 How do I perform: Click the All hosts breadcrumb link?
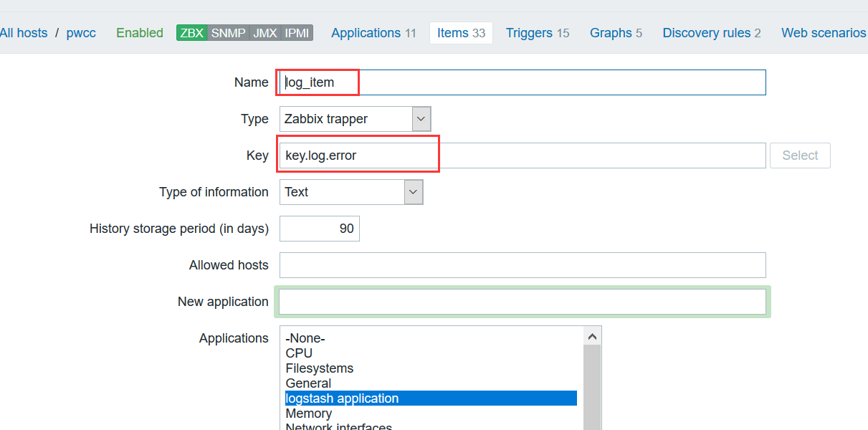pos(24,33)
